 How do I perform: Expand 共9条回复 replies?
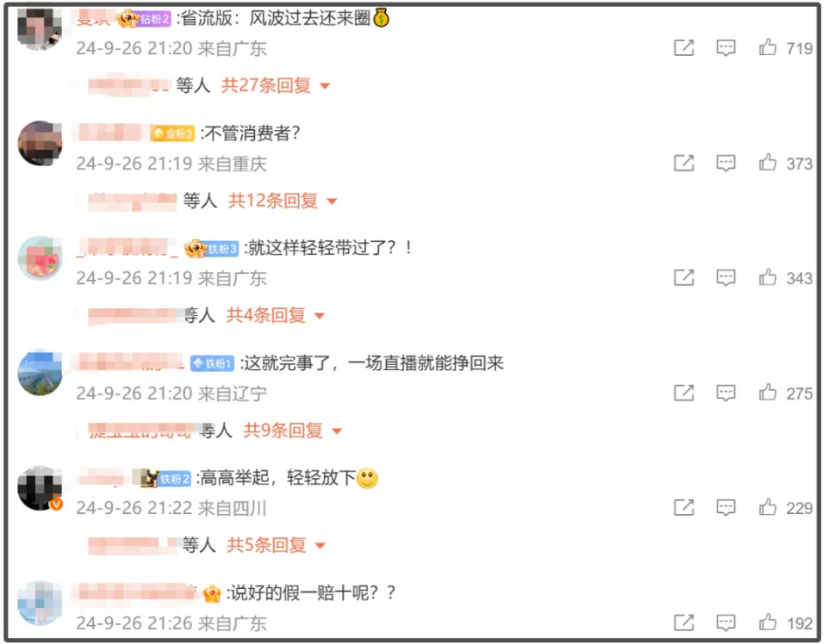tap(293, 430)
